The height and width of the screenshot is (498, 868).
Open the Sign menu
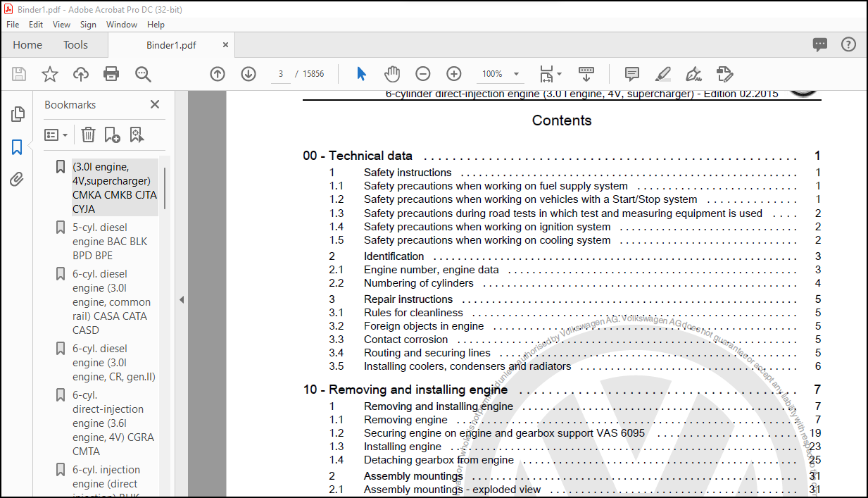coord(88,24)
